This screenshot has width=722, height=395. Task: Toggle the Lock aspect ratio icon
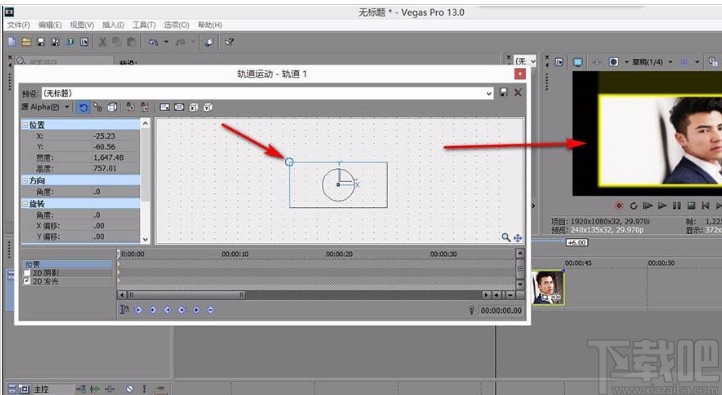point(164,107)
